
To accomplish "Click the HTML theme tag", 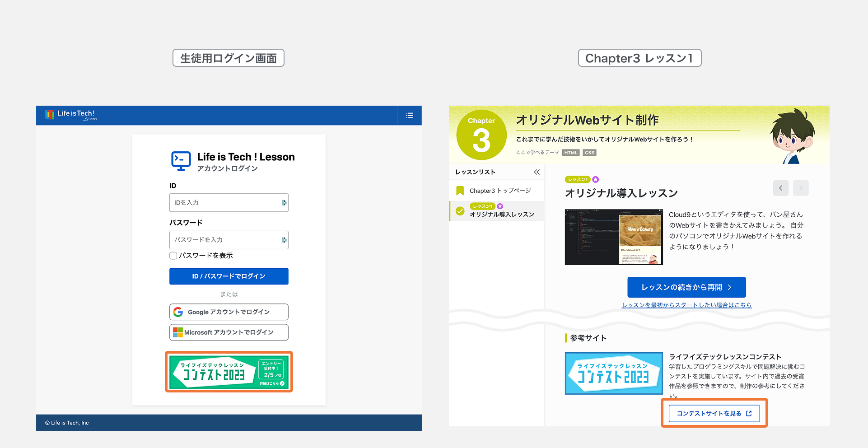I will [x=571, y=153].
